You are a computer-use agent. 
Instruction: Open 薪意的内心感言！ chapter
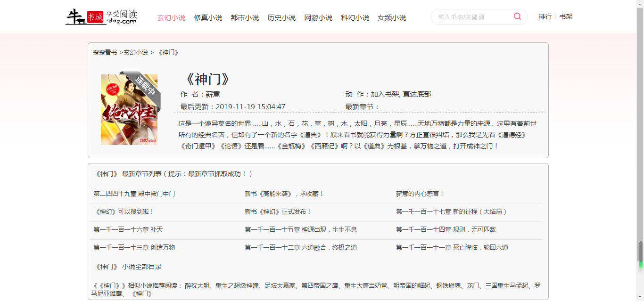pyautogui.click(x=420, y=194)
